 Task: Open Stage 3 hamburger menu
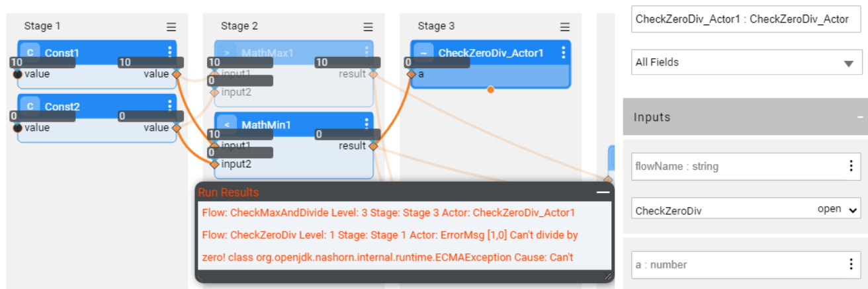564,26
